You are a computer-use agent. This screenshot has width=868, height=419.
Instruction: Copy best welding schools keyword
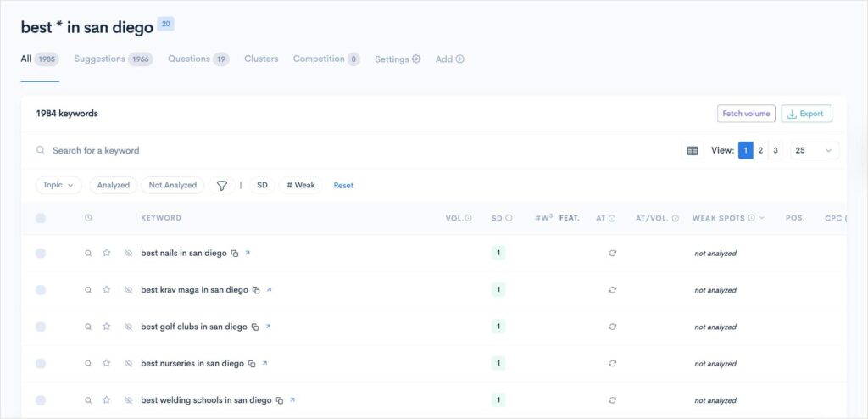280,400
